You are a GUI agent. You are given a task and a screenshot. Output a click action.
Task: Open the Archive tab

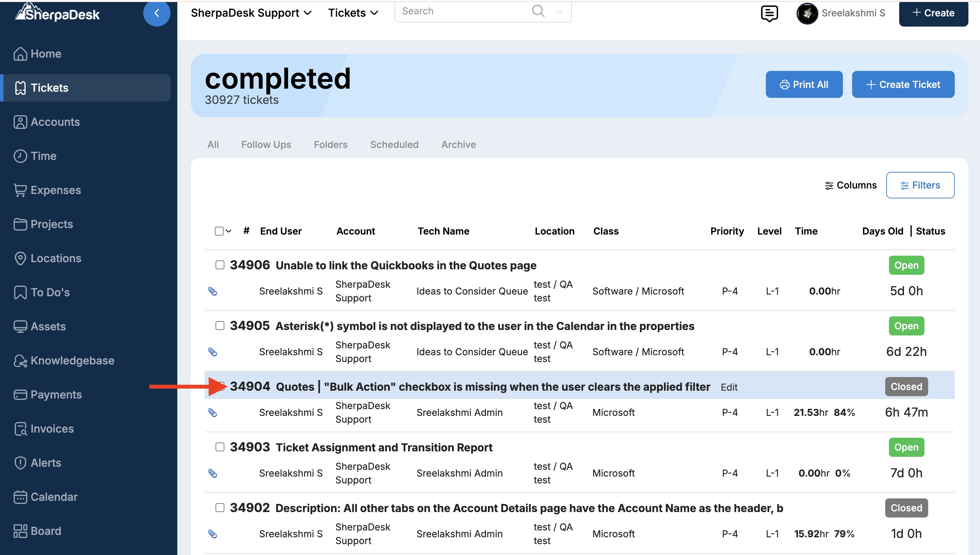458,145
